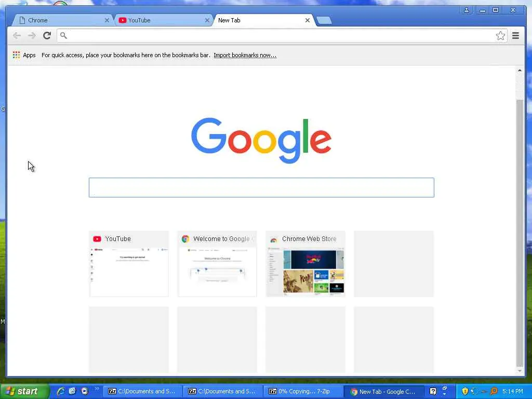Click the scrollbar up arrow
This screenshot has height=399, width=532.
(520, 70)
